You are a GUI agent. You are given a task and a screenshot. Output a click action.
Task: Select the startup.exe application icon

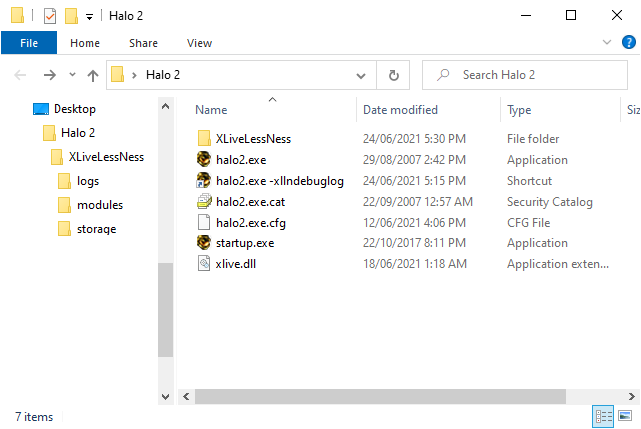tap(204, 243)
